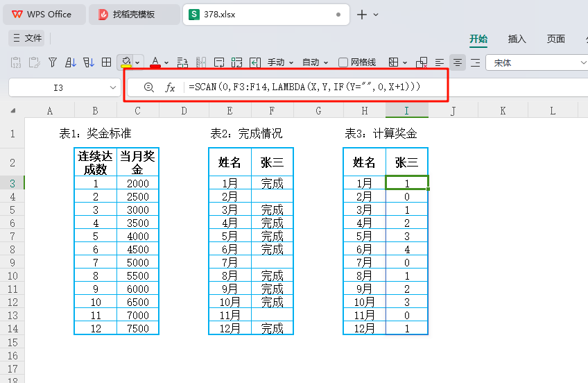The height and width of the screenshot is (383, 588).
Task: Switch to the 找稻壳模板 tab
Action: coord(134,15)
